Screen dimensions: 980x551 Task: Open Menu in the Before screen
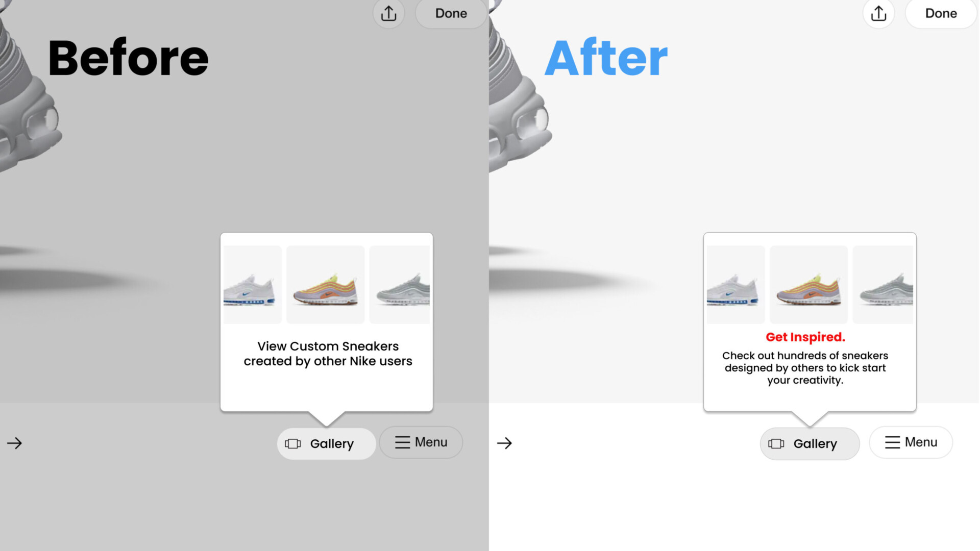click(x=421, y=442)
